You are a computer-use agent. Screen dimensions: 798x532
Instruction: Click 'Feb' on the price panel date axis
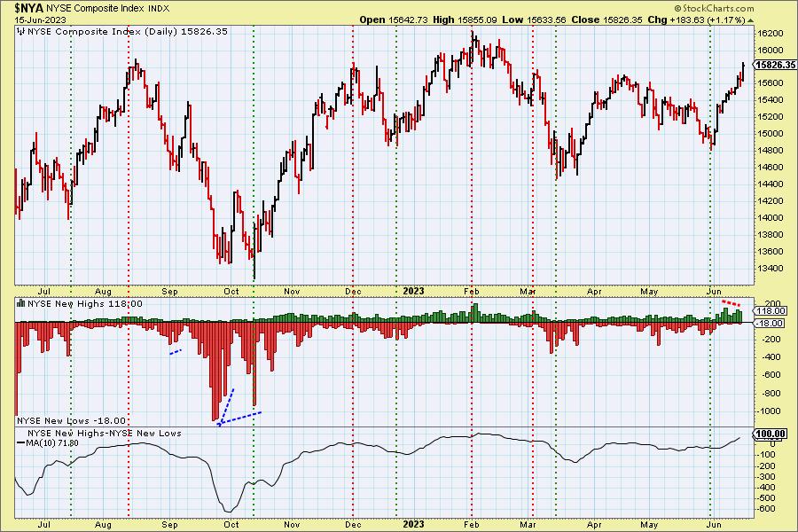pos(472,292)
